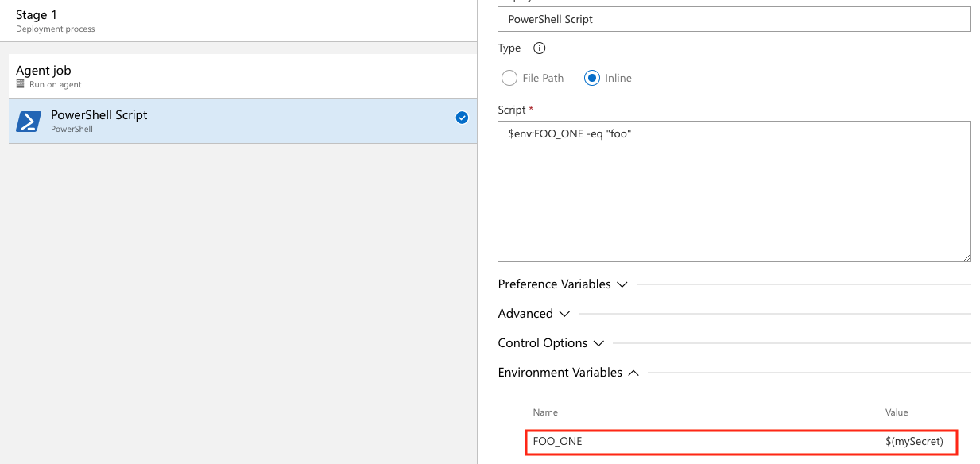Click the "Run on agent" subtitle text
Viewport: 980px width, 464px height.
click(55, 84)
